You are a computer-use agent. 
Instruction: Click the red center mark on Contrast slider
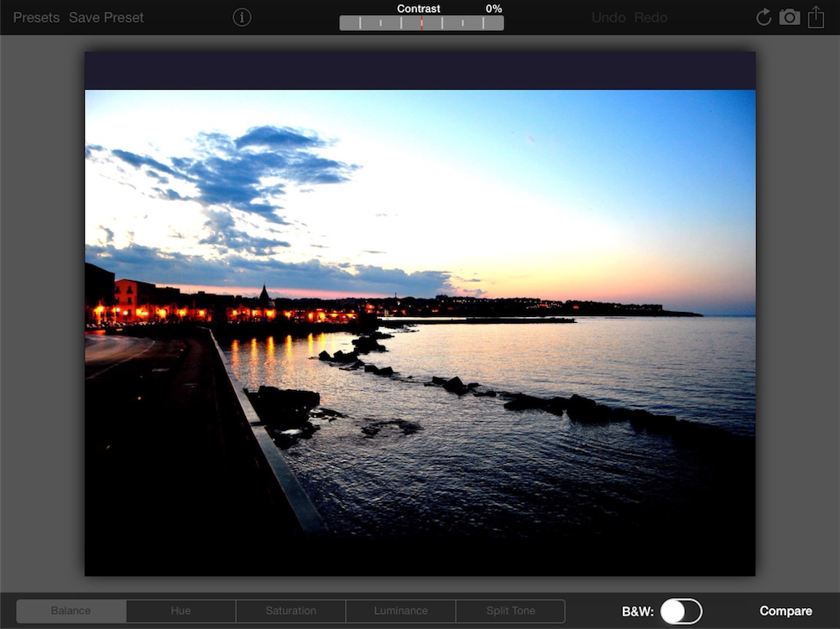point(421,23)
